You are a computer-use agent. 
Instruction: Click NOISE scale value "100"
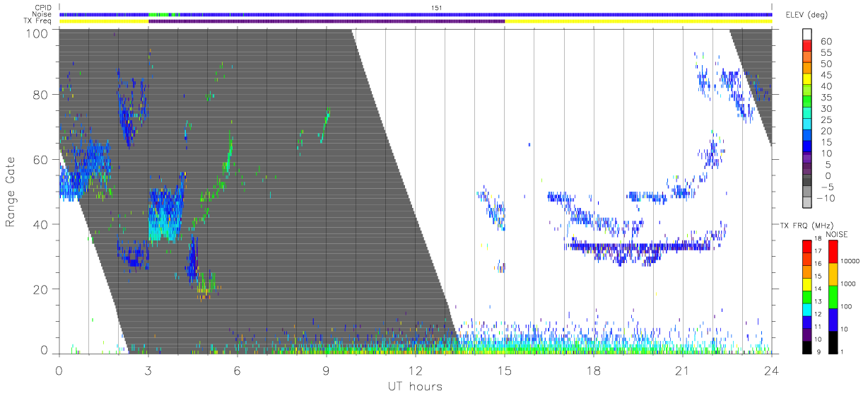(848, 307)
